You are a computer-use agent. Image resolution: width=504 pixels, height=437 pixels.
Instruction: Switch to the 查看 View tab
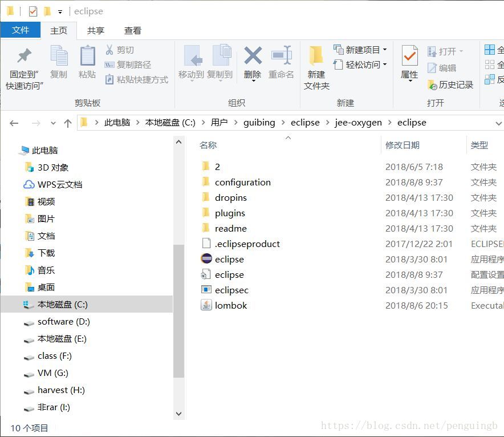[x=133, y=31]
